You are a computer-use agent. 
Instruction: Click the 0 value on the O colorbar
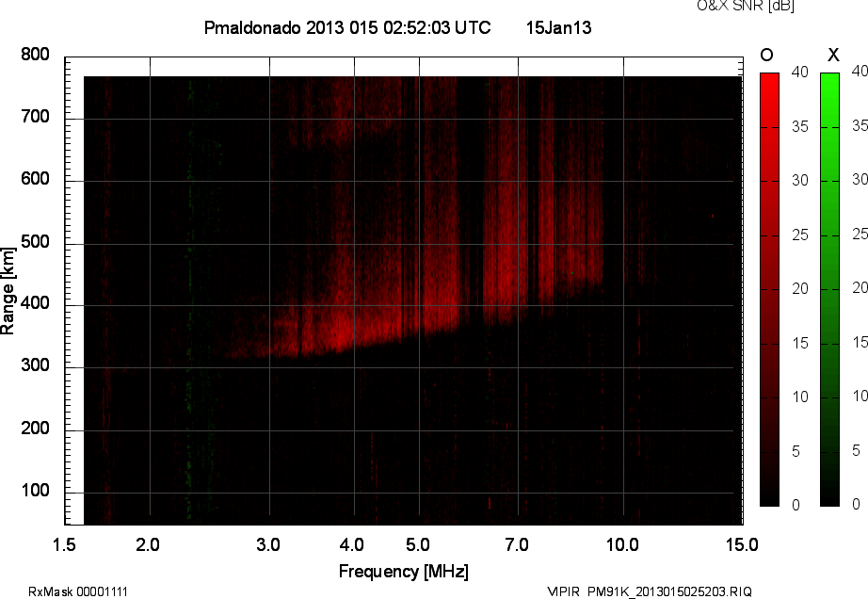tap(796, 505)
